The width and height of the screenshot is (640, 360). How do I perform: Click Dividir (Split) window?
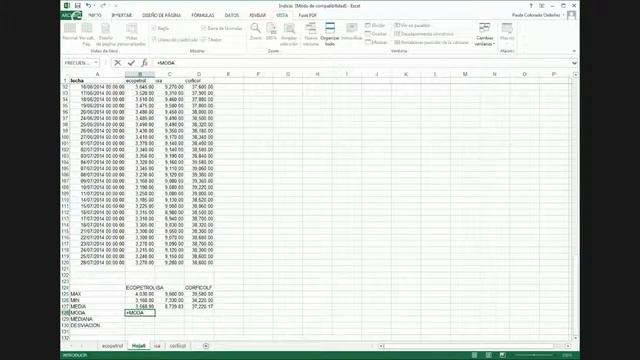(x=375, y=25)
